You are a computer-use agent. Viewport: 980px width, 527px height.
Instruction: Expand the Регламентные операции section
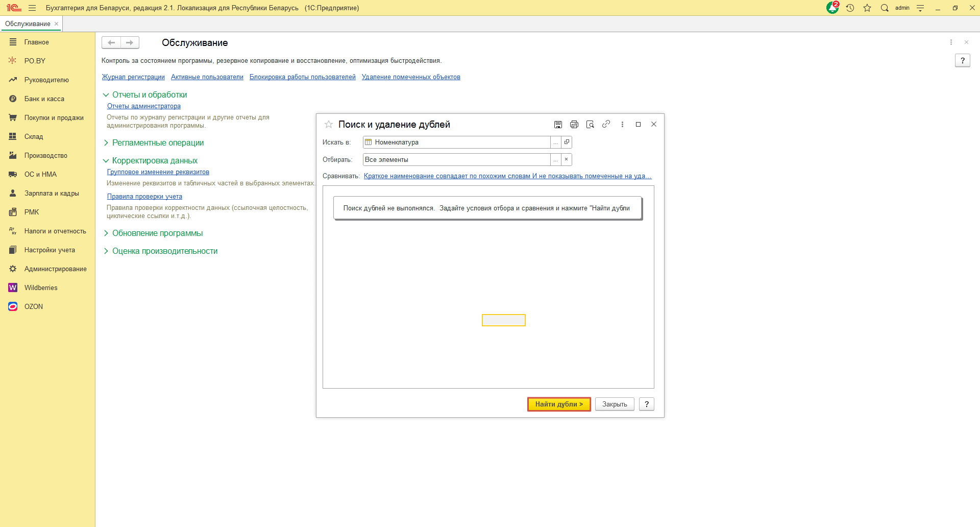click(106, 143)
